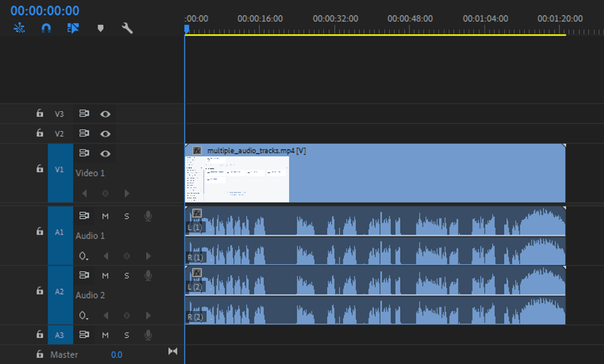The height and width of the screenshot is (364, 604).
Task: Toggle Sync Lock on track V2
Action: (x=84, y=133)
